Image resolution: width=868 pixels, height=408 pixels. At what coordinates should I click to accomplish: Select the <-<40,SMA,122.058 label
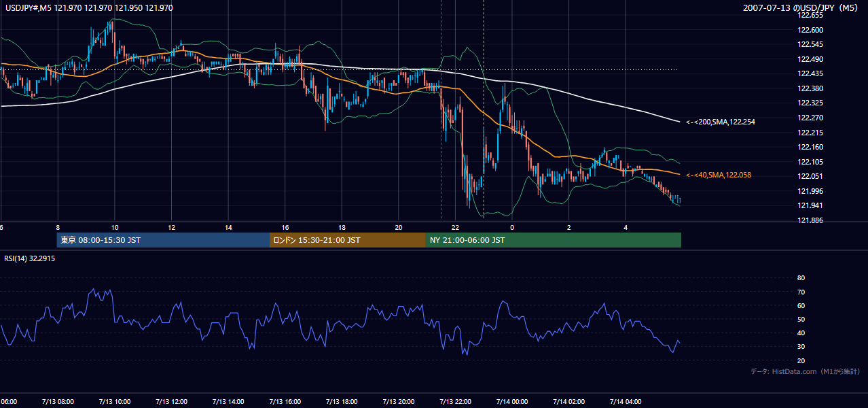[x=719, y=175]
